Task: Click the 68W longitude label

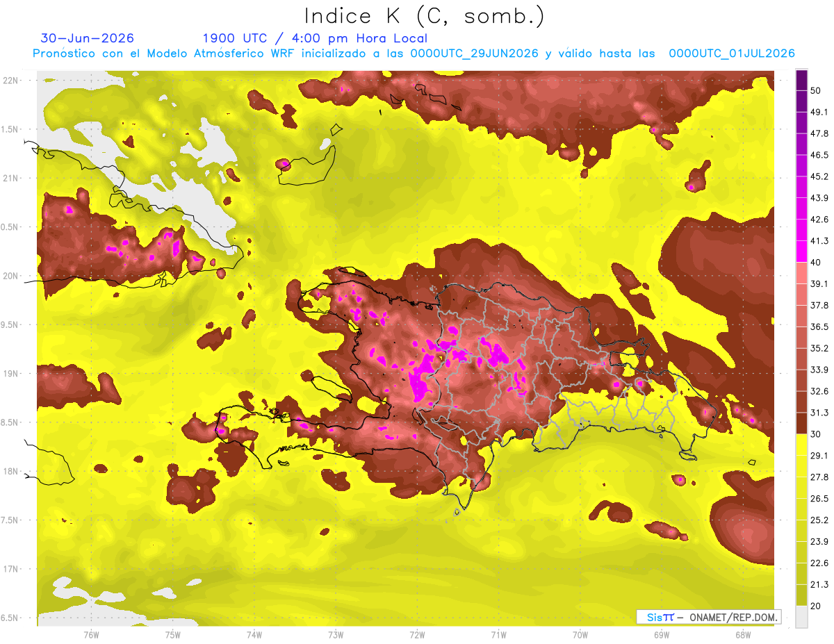Action: 743,634
